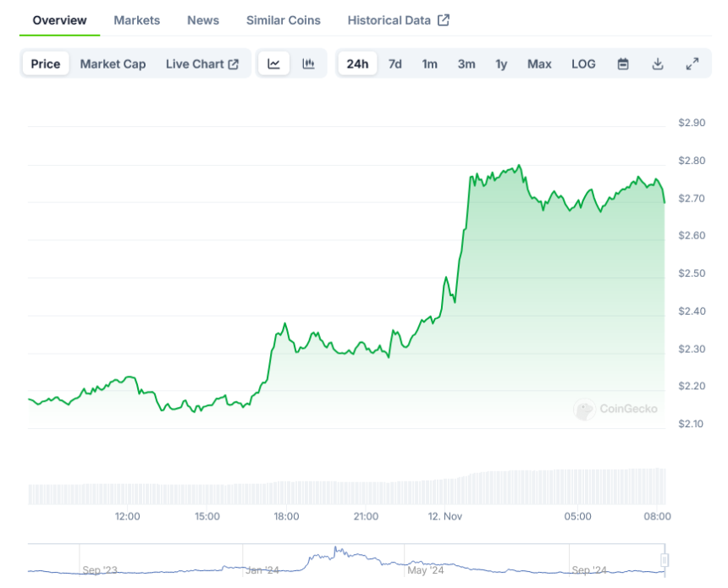The width and height of the screenshot is (728, 588).
Task: Click external link icon beside Historical Data
Action: tap(444, 20)
